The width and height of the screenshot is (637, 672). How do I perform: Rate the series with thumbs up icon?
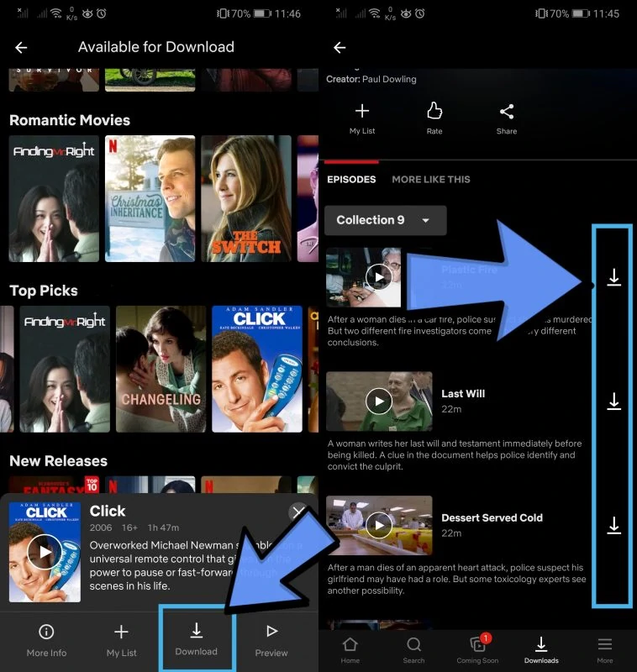(x=434, y=119)
